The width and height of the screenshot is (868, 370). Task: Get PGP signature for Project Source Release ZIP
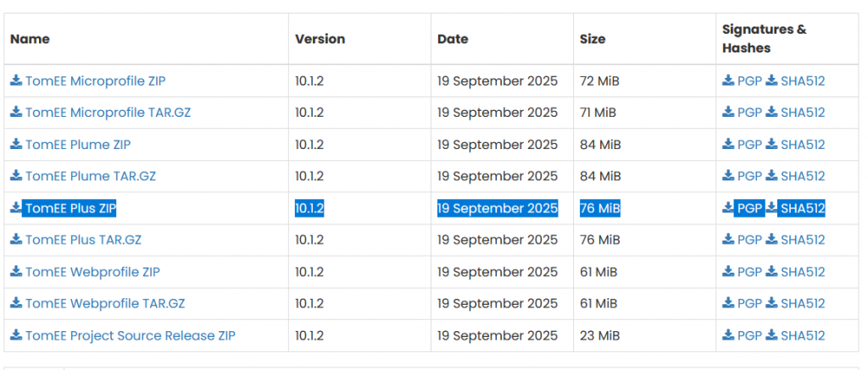[x=749, y=335]
